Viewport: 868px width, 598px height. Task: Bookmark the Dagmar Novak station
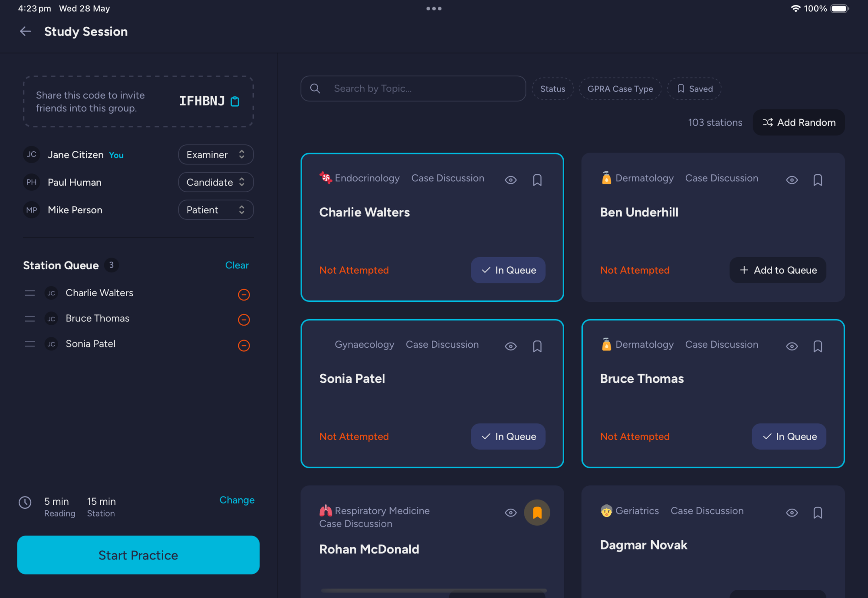818,513
